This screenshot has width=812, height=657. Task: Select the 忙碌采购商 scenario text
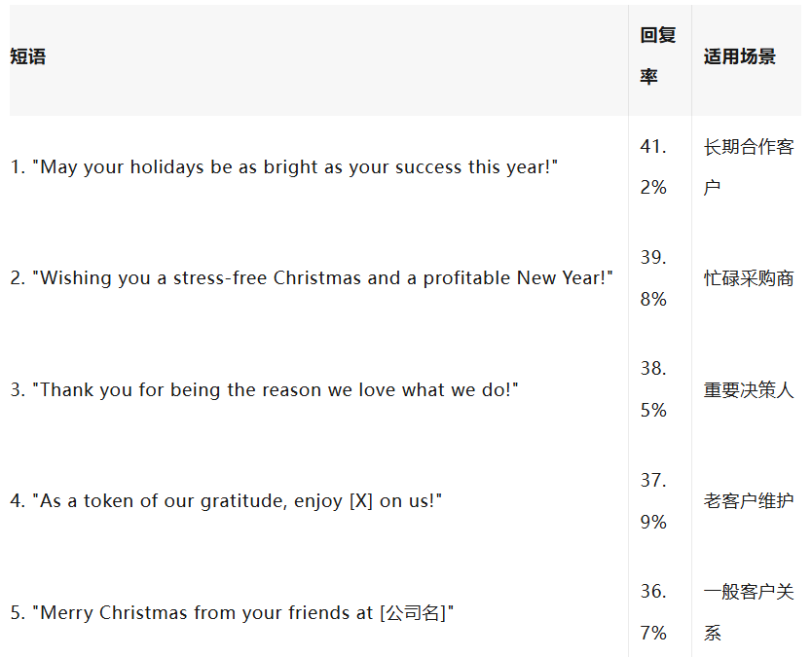(x=748, y=279)
